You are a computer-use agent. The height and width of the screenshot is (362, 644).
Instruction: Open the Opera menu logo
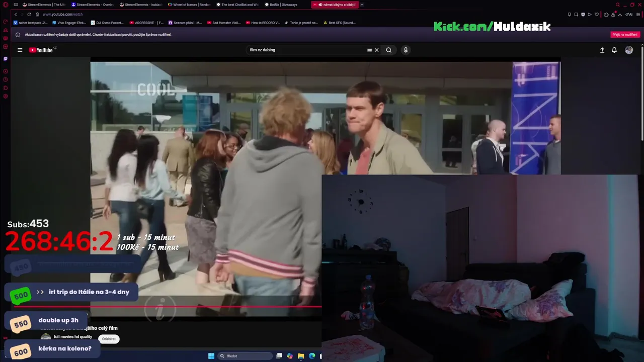tap(6, 5)
